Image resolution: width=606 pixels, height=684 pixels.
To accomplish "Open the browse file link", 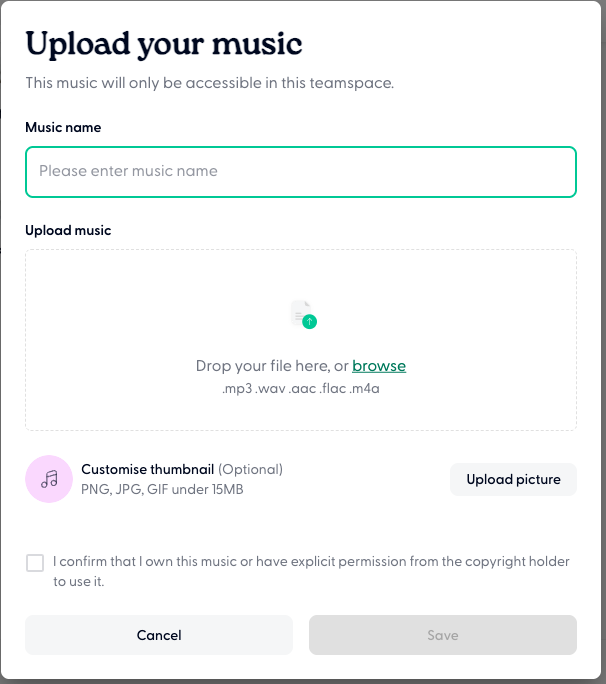I will pyautogui.click(x=379, y=366).
